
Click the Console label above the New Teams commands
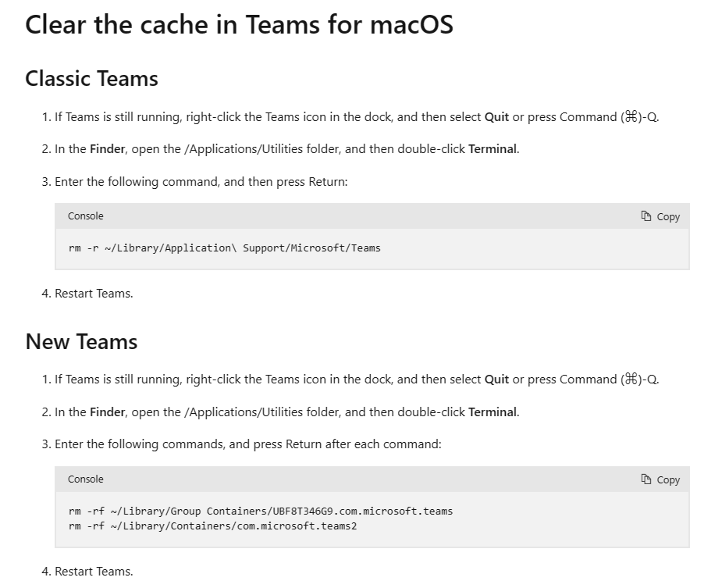(85, 479)
